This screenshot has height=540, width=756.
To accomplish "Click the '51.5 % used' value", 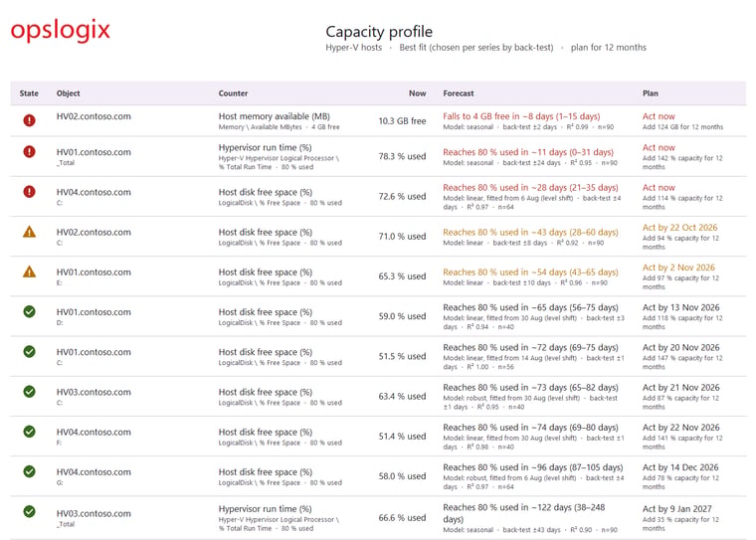I will click(402, 356).
